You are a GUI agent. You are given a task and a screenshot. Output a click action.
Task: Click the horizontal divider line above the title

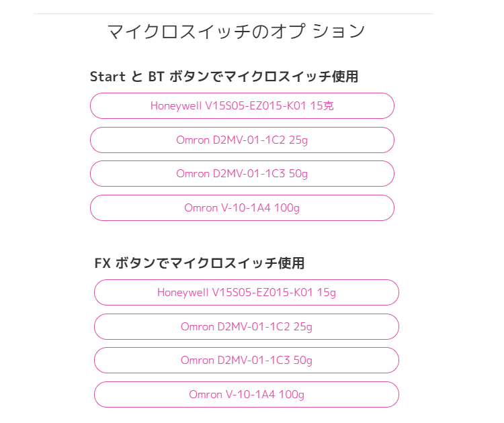(233, 13)
